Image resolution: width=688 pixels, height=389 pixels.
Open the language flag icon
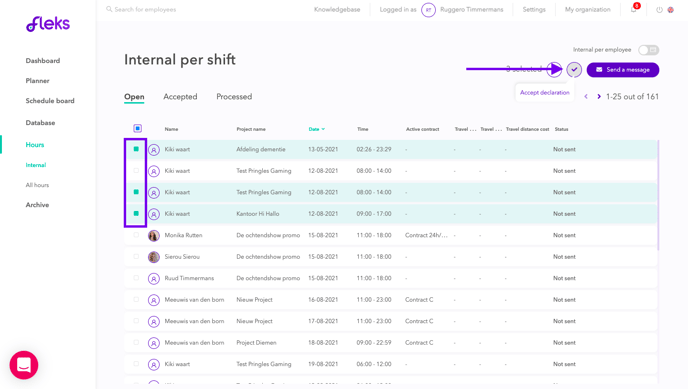[x=670, y=10]
